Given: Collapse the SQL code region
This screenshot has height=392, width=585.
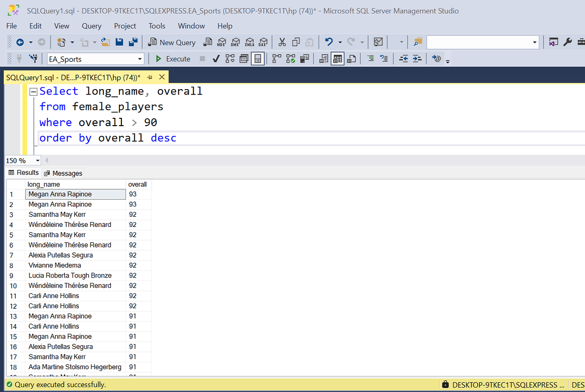Looking at the screenshot, I should [33, 91].
